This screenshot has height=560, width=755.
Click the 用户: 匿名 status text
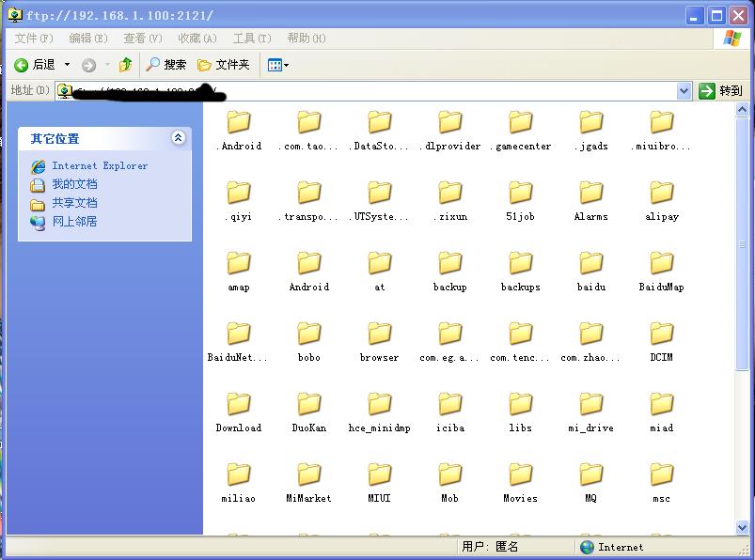(x=490, y=547)
